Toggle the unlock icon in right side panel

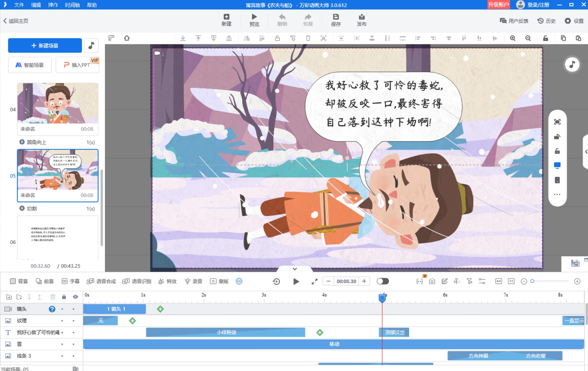click(557, 151)
